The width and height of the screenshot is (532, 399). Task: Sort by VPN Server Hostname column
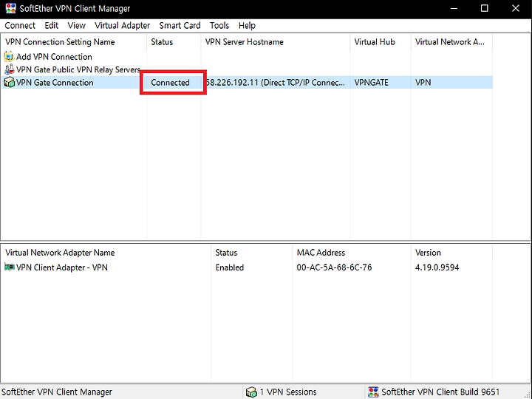(x=275, y=41)
